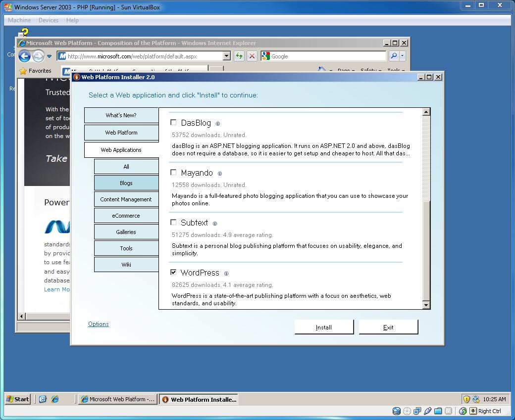The width and height of the screenshot is (515, 420).
Task: Open VirtualBox Devices menu
Action: pyautogui.click(x=49, y=20)
